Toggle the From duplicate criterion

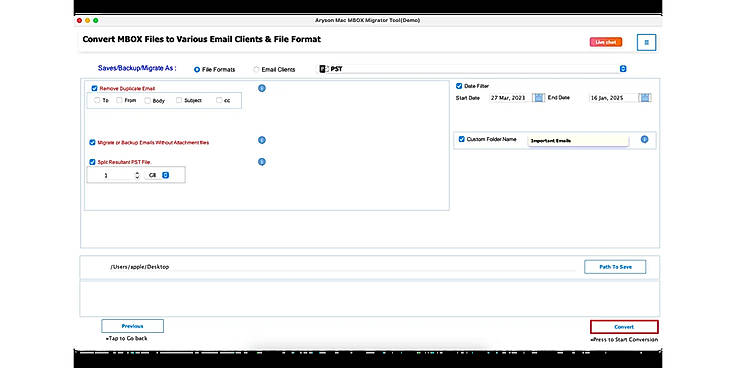[x=119, y=100]
